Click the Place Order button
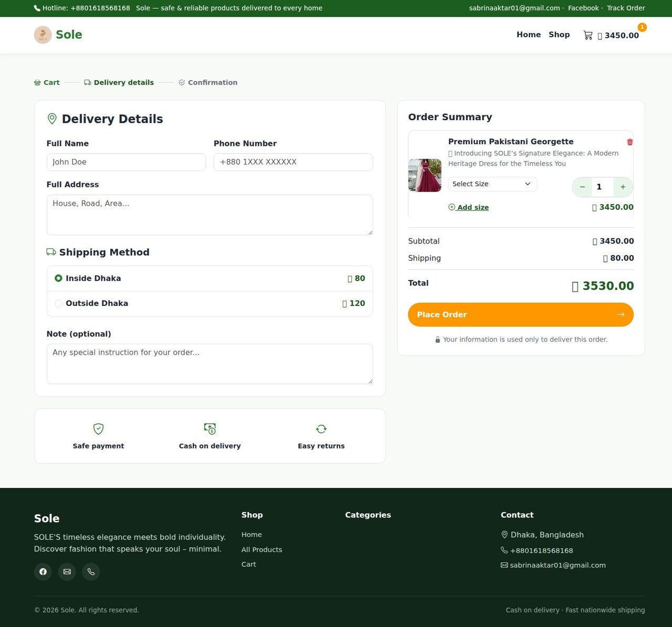The image size is (672, 627). click(521, 315)
